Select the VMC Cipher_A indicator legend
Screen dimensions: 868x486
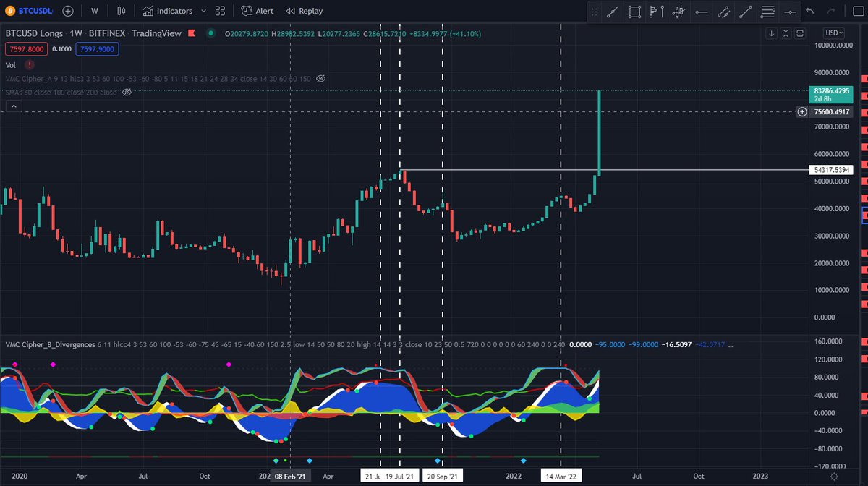pyautogui.click(x=158, y=78)
